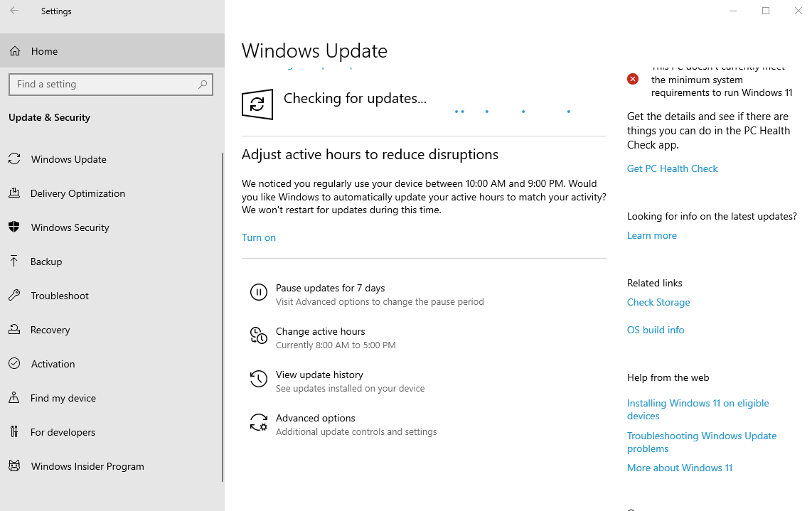Click Change active hours option
The height and width of the screenshot is (511, 812).
(320, 331)
